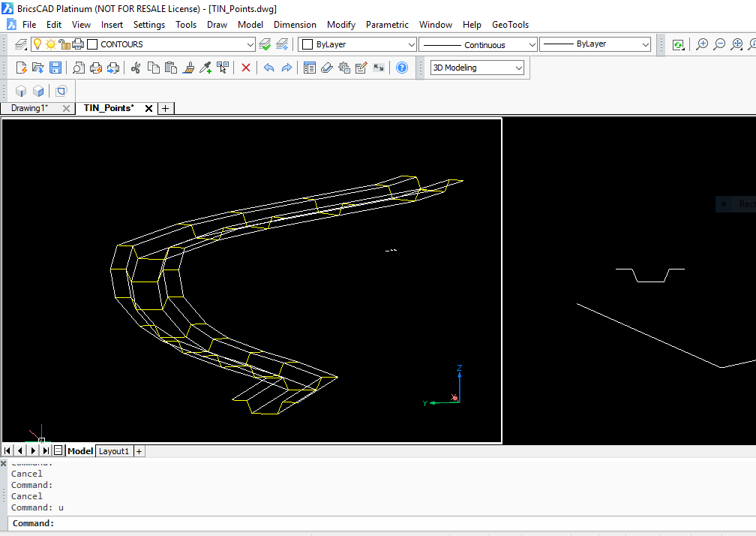This screenshot has width=756, height=536.
Task: Switch to the Layout1 tab
Action: point(114,450)
